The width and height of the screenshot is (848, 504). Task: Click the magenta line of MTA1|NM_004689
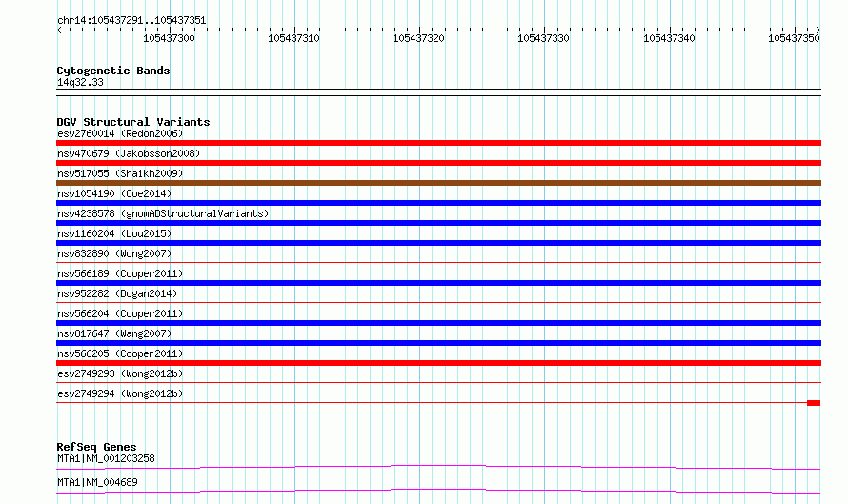click(x=438, y=491)
